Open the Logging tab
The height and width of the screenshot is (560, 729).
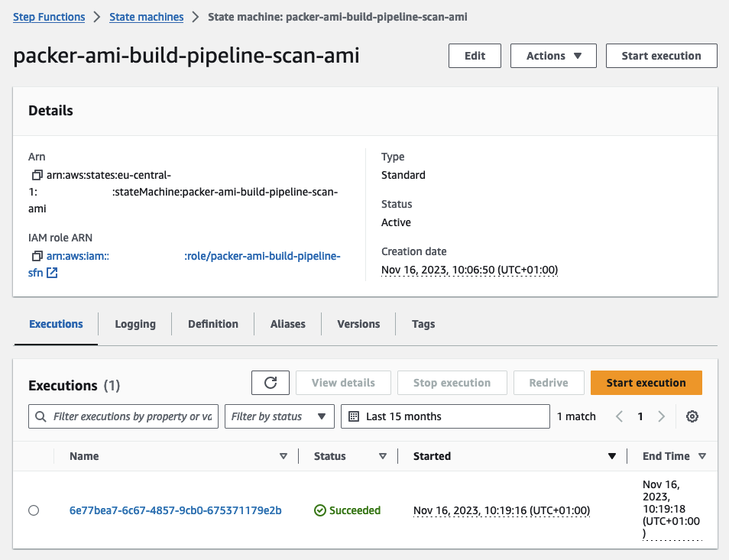[x=135, y=324]
